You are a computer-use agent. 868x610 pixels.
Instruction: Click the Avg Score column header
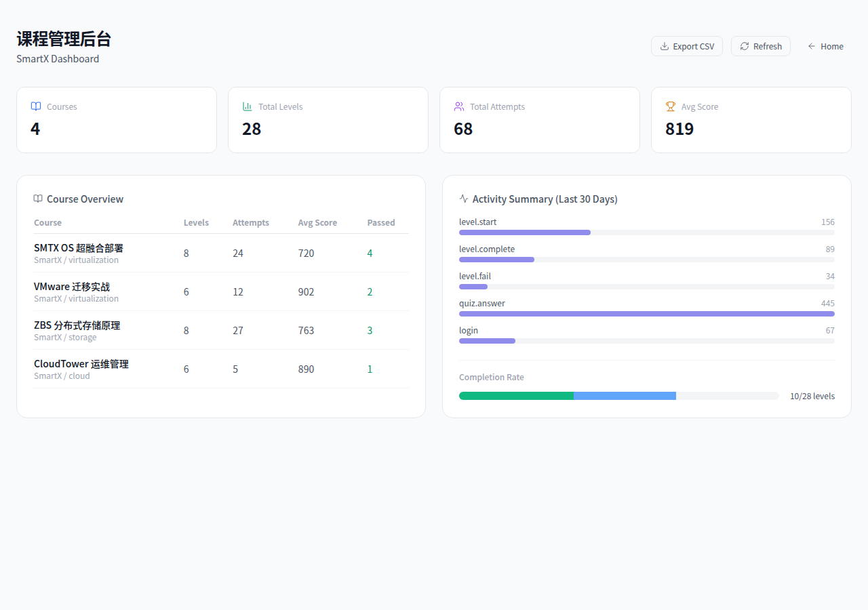click(x=317, y=223)
